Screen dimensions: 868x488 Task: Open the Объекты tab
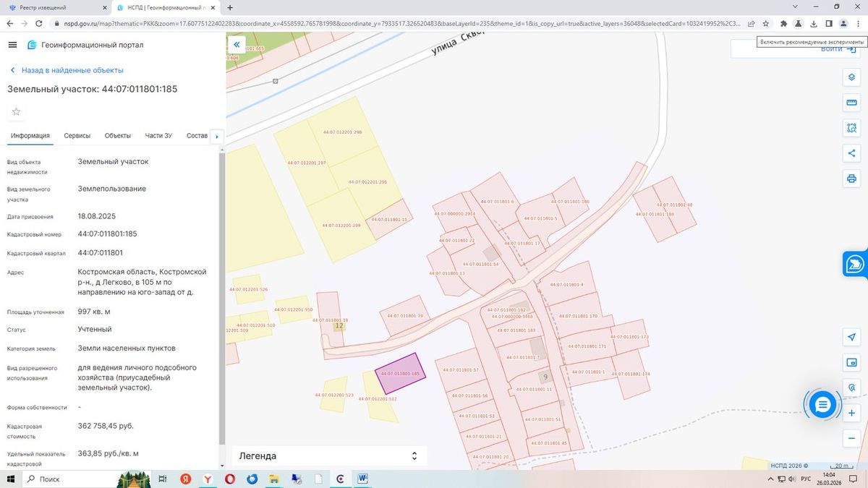pyautogui.click(x=118, y=136)
